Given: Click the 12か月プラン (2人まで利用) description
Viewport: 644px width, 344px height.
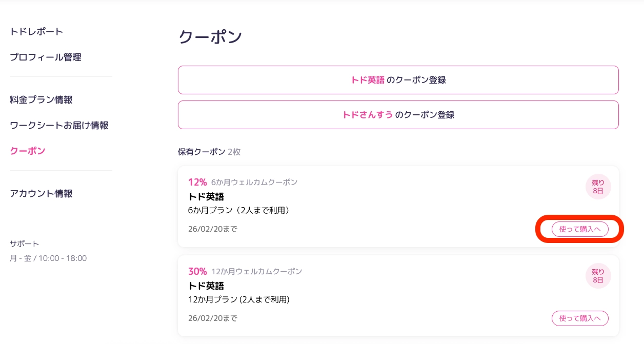Looking at the screenshot, I should coord(239,299).
